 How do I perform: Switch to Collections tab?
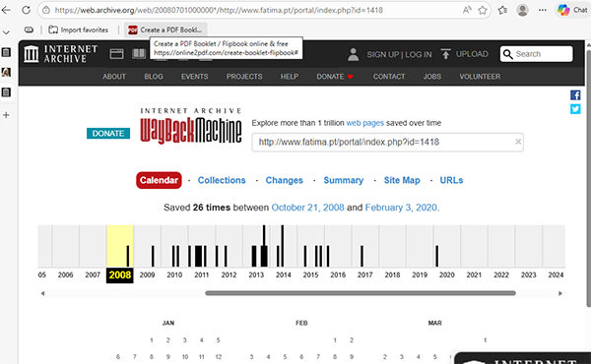[222, 180]
